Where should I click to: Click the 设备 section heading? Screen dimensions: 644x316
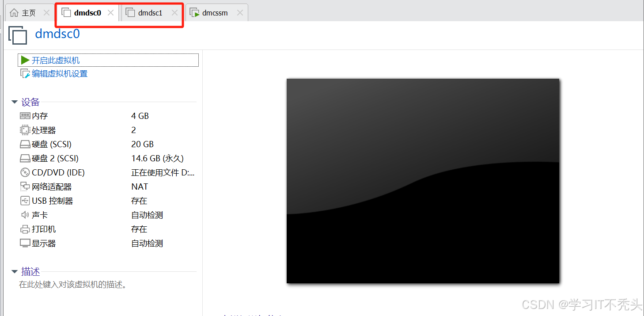[30, 102]
